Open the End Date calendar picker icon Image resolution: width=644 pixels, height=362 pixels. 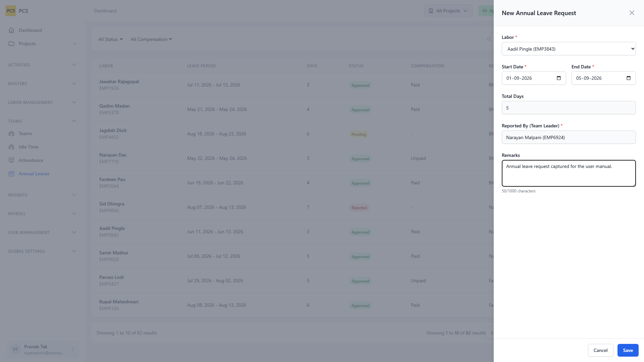coord(629,78)
